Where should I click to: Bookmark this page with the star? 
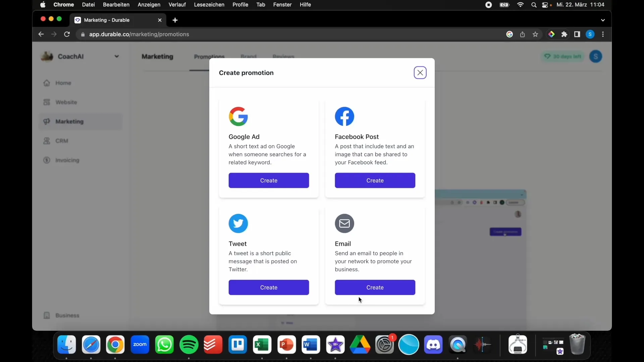point(535,34)
